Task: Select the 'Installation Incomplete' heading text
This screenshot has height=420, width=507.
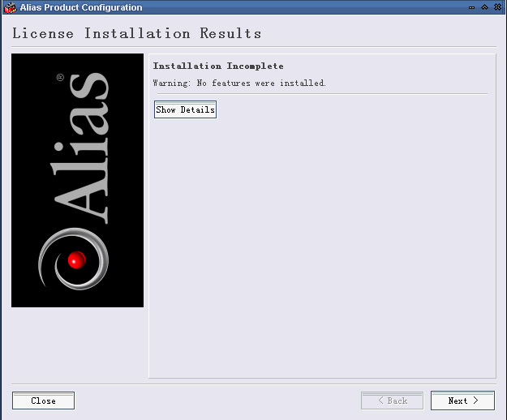Action: [x=218, y=66]
